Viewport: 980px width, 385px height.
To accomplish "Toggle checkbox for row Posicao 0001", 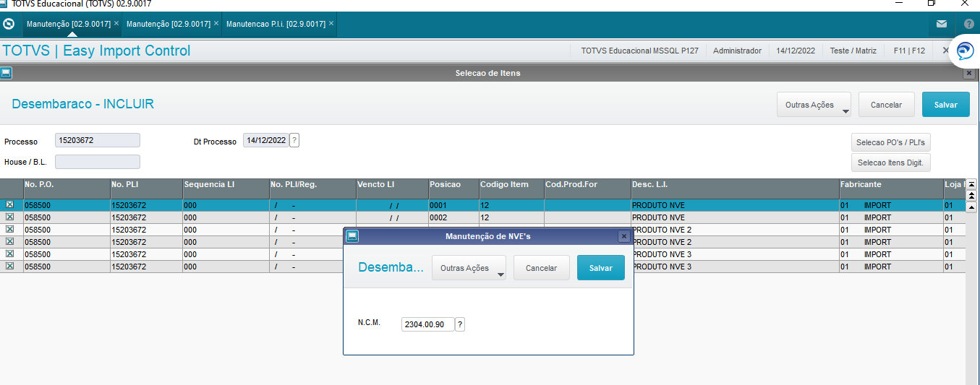I will pyautogui.click(x=9, y=205).
